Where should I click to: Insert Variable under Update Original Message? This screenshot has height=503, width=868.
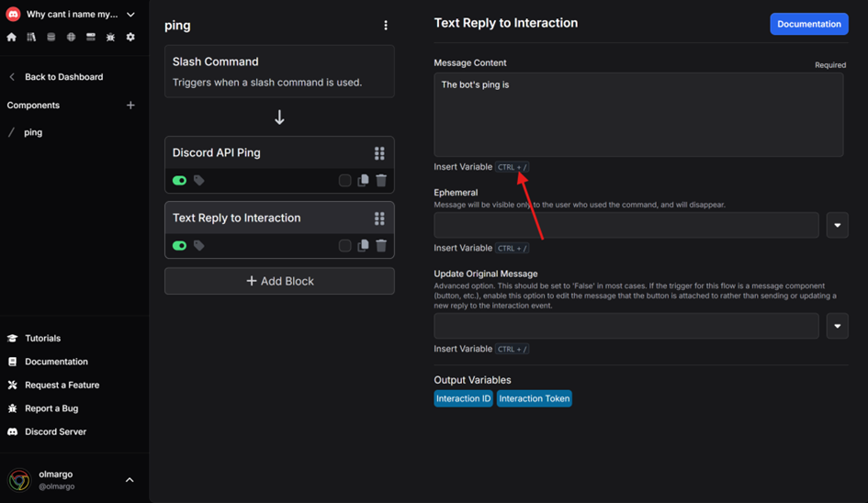pos(481,349)
